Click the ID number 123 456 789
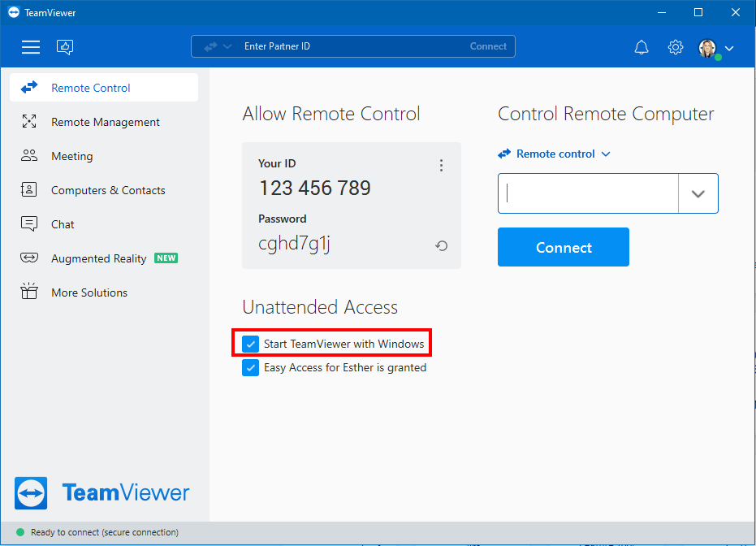756x546 pixels. coord(315,188)
